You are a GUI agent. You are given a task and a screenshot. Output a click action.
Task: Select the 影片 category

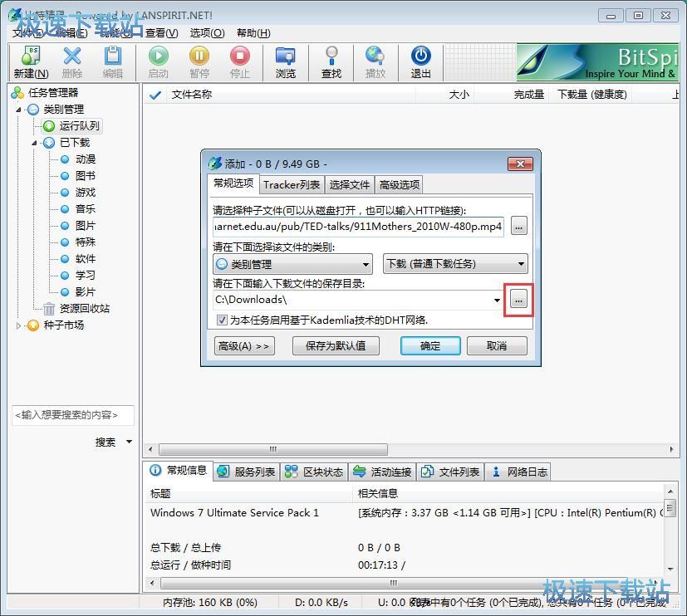(x=78, y=292)
